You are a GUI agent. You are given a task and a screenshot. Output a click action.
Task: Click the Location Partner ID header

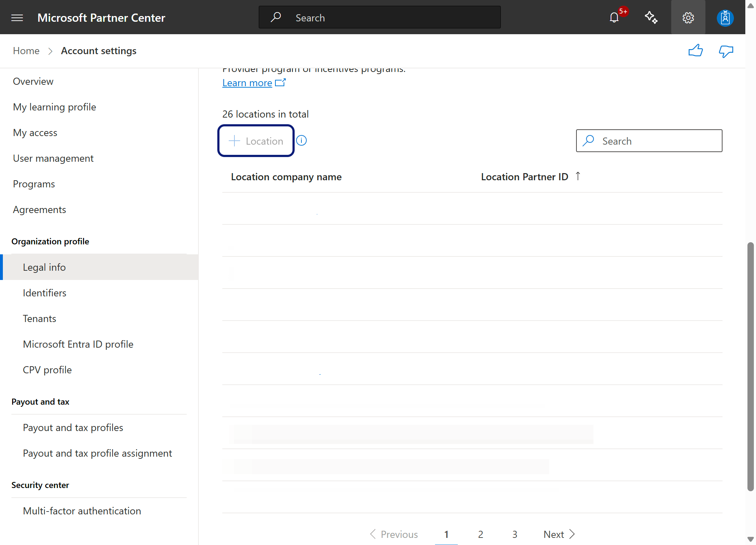point(524,177)
